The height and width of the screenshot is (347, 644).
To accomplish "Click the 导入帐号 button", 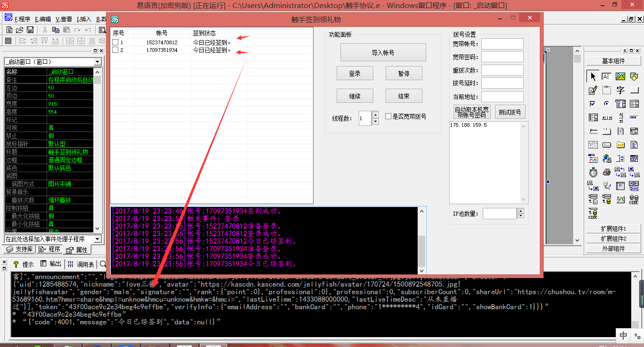I will 383,53.
